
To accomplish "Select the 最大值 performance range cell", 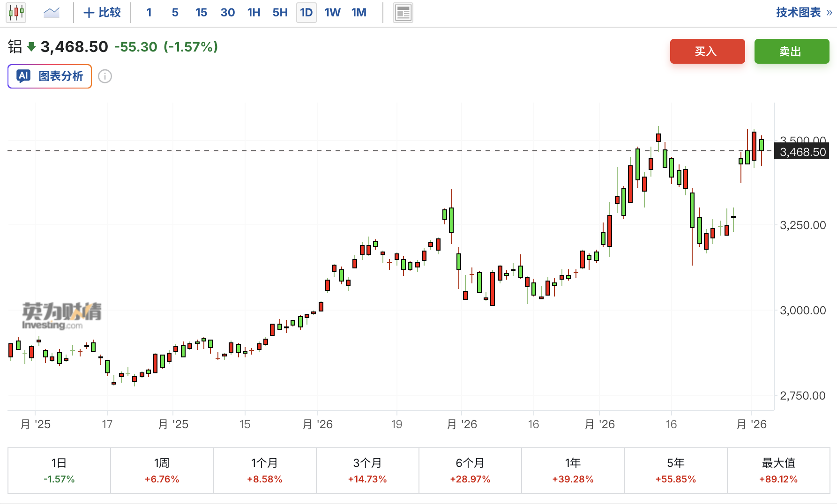I will [x=778, y=471].
